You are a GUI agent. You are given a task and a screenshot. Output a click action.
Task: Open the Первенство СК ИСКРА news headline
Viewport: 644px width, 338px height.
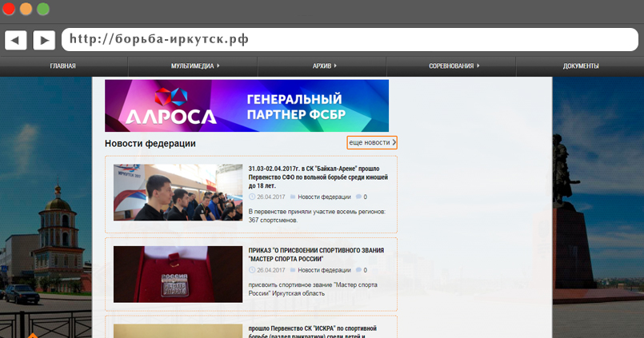click(313, 332)
